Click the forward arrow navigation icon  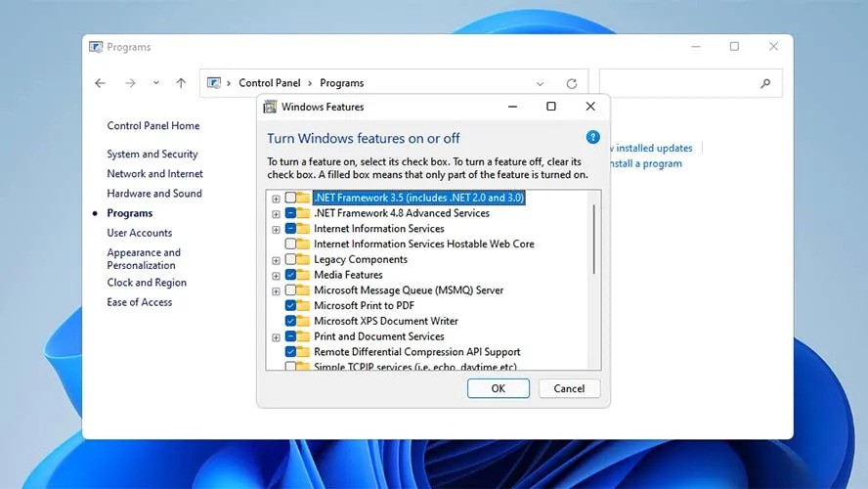(128, 84)
